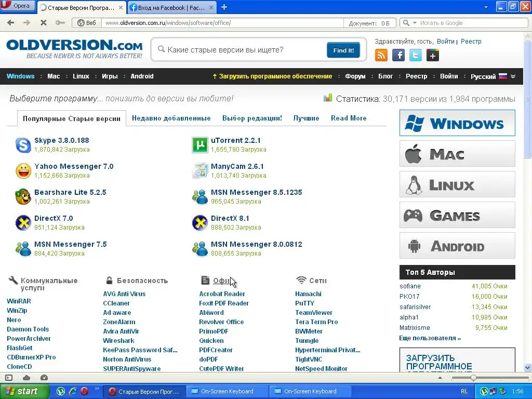Click the ManyCam 2.6.1 icon
Image resolution: width=532 pixels, height=399 pixels.
200,170
